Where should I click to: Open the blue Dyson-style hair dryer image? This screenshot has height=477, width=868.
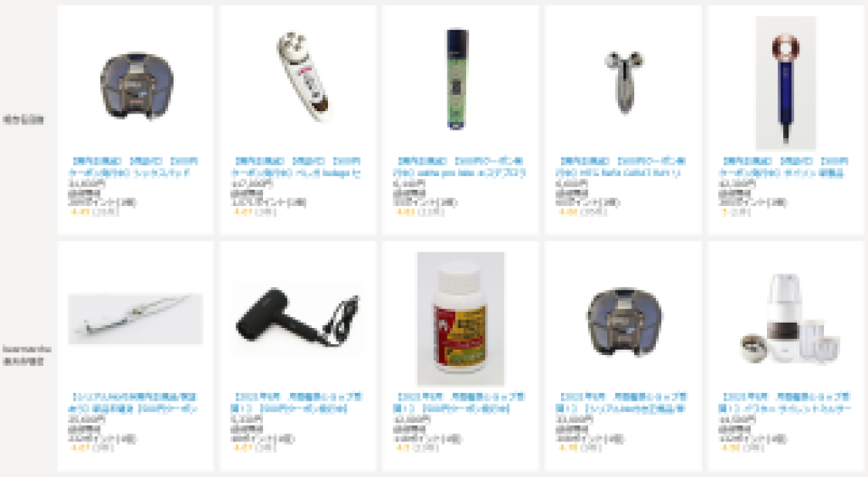coord(786,83)
